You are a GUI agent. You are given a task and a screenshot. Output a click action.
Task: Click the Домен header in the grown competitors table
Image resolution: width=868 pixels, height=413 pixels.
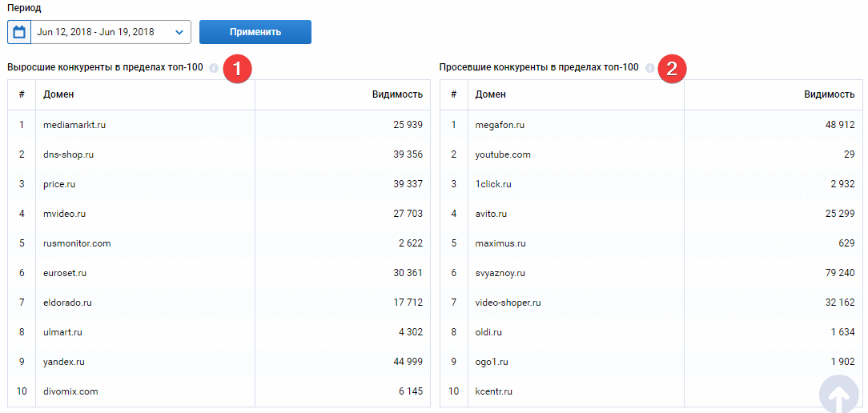tap(58, 94)
